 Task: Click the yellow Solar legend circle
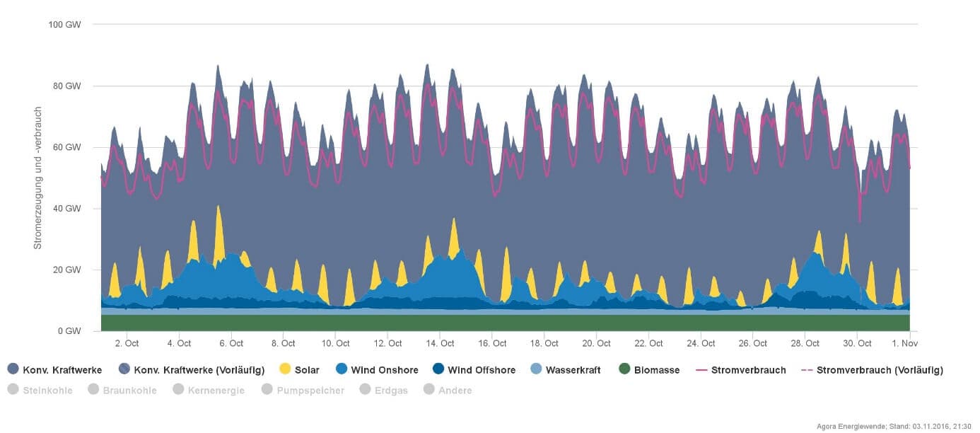point(286,369)
